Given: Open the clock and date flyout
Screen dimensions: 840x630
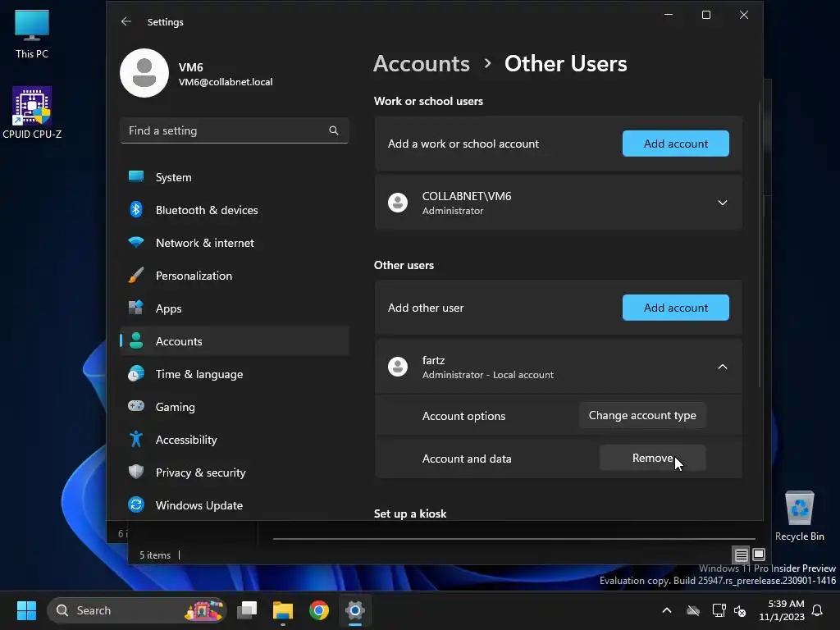Looking at the screenshot, I should [782, 610].
